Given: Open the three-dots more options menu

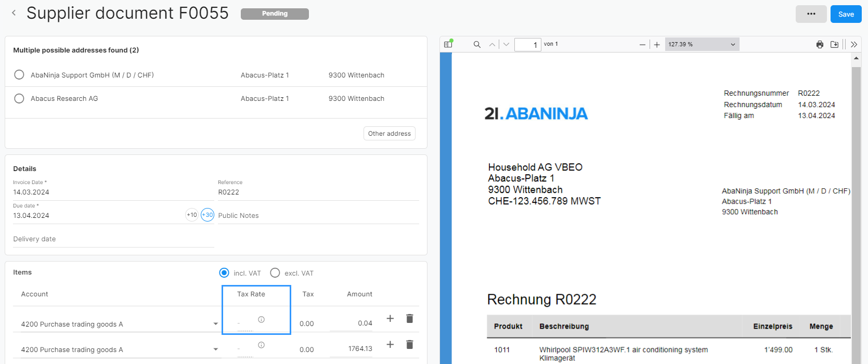Looking at the screenshot, I should click(x=811, y=14).
